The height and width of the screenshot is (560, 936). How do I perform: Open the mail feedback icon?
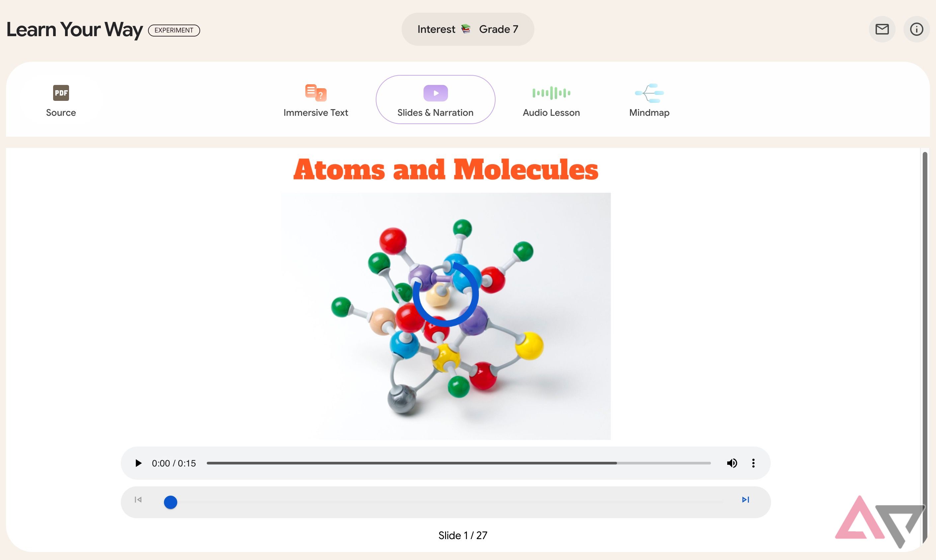coord(882,30)
